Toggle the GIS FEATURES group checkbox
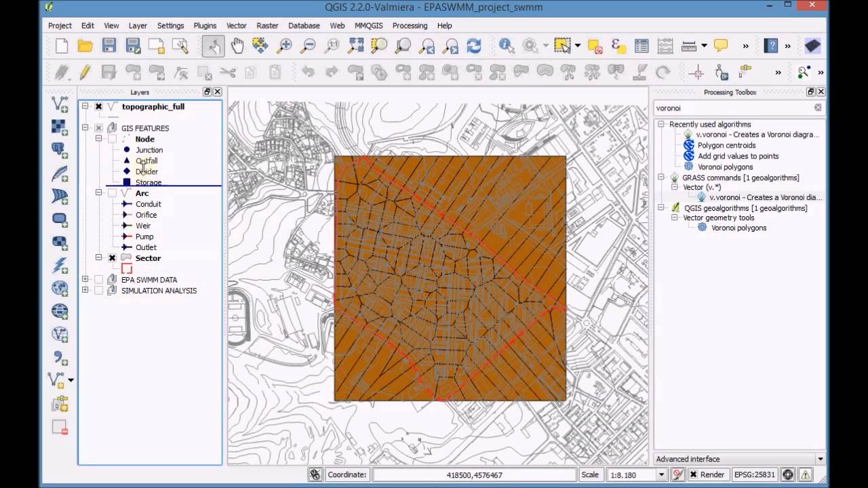Viewport: 868px width, 488px height. [98, 128]
